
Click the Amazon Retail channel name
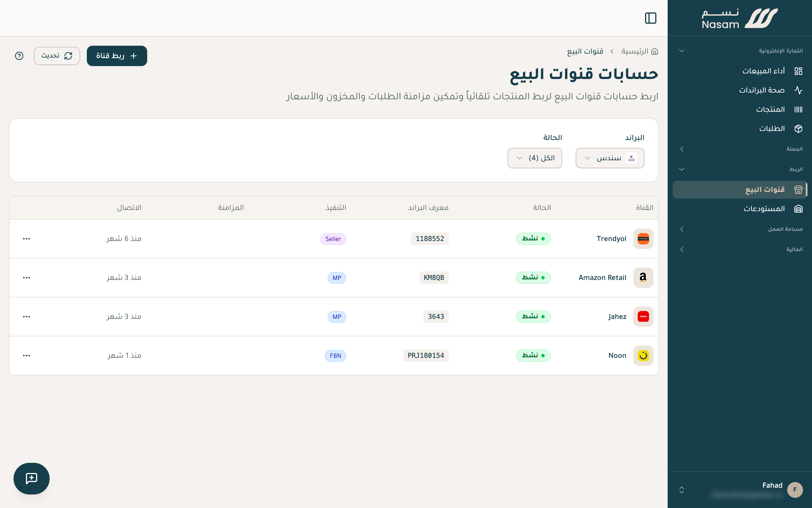602,278
